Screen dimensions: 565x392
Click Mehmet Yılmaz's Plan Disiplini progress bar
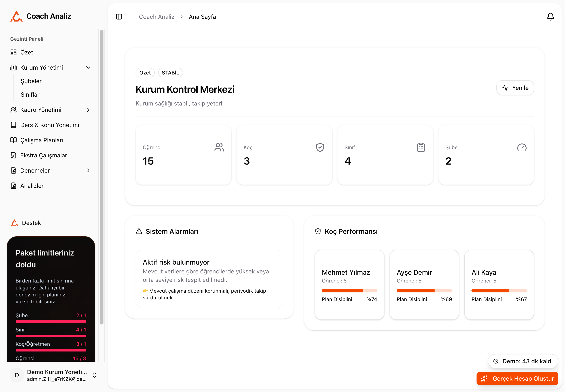(x=349, y=291)
